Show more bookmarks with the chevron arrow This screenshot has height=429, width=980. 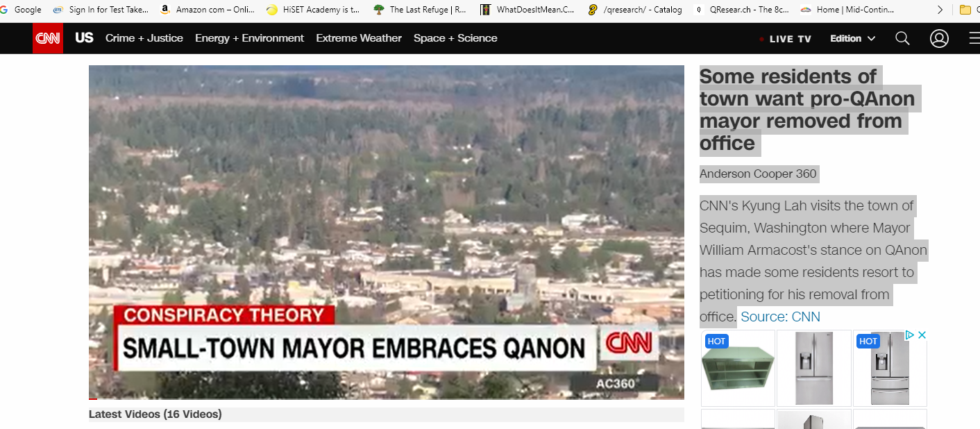tap(940, 10)
